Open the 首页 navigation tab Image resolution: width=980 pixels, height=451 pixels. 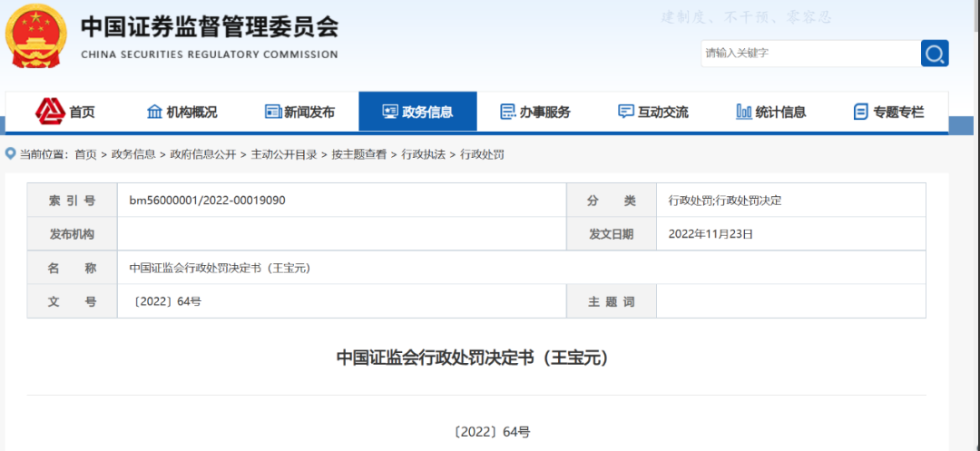click(65, 112)
